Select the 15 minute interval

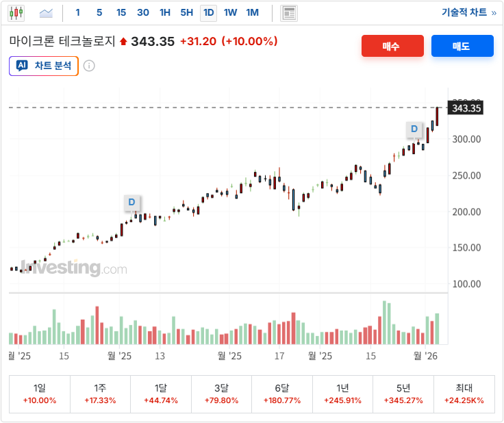tap(121, 13)
